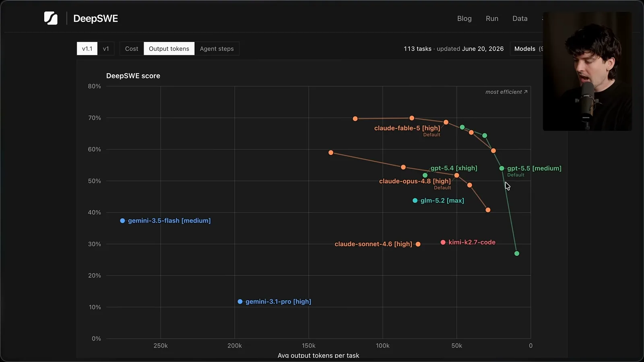644x362 pixels.
Task: Switch chart to Agent steps
Action: [217, 49]
